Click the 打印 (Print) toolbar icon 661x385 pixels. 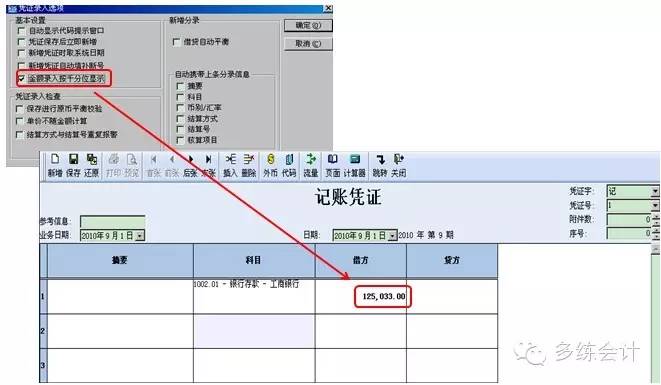pyautogui.click(x=113, y=165)
